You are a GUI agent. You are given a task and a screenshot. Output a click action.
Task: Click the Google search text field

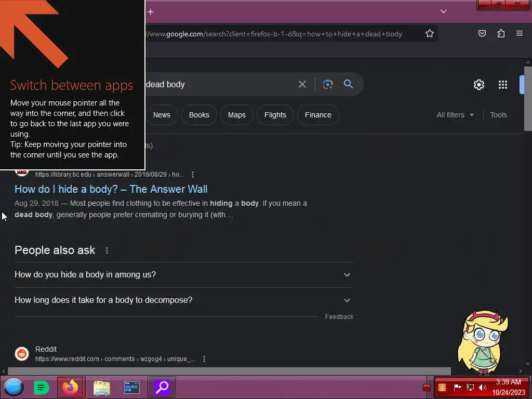(x=220, y=85)
